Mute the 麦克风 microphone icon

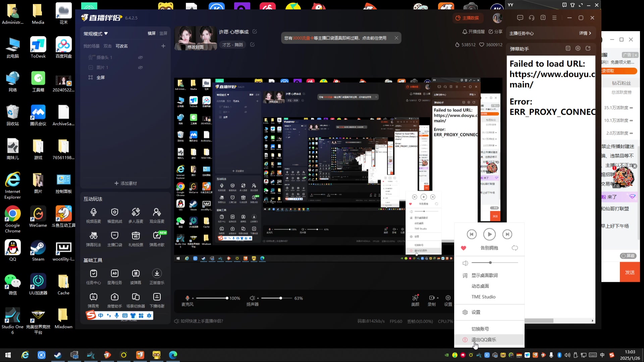[x=187, y=298]
